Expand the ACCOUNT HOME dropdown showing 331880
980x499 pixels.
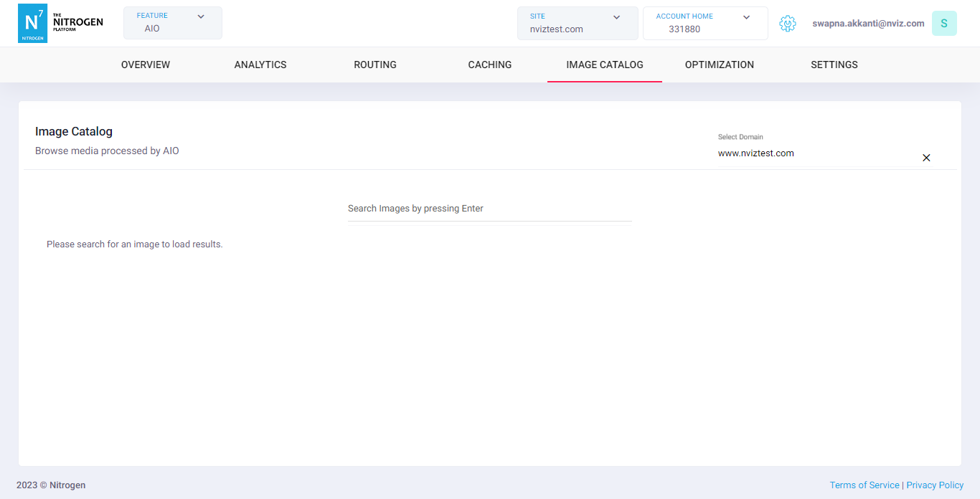coord(705,23)
